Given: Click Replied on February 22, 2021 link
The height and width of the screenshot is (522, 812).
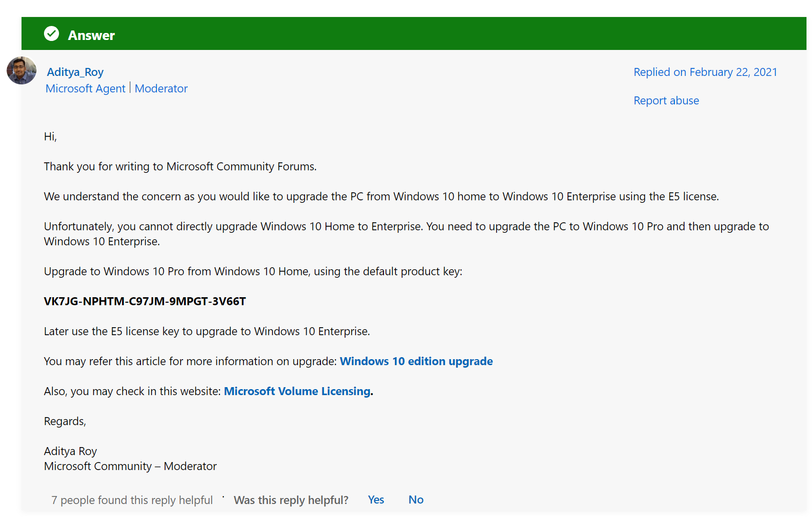Looking at the screenshot, I should point(705,72).
